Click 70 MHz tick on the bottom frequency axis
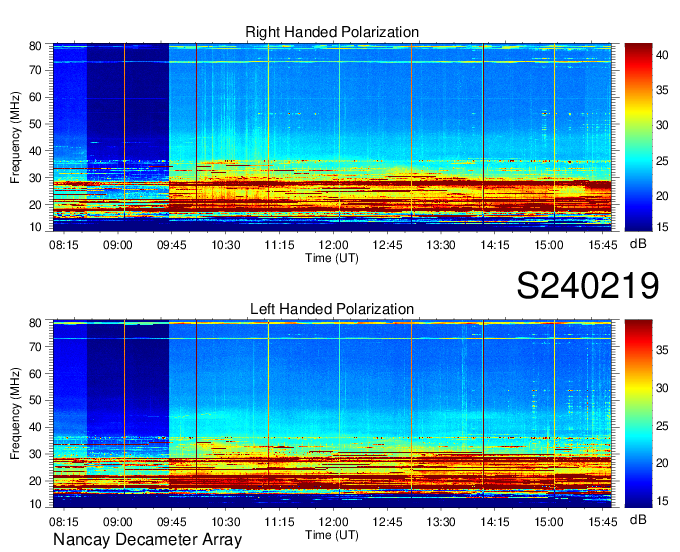Image resolution: width=680 pixels, height=552 pixels. (35, 347)
